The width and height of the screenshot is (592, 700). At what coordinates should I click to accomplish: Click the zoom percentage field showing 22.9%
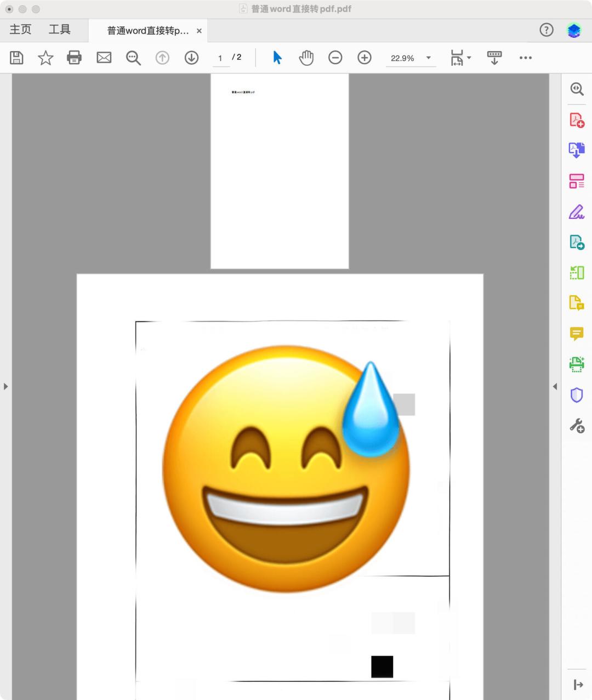[x=402, y=58]
